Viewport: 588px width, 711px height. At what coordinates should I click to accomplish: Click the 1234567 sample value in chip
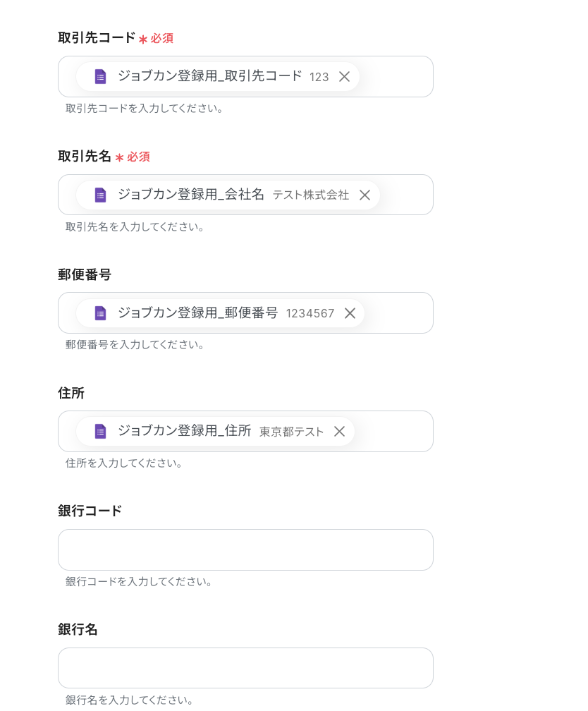(310, 314)
